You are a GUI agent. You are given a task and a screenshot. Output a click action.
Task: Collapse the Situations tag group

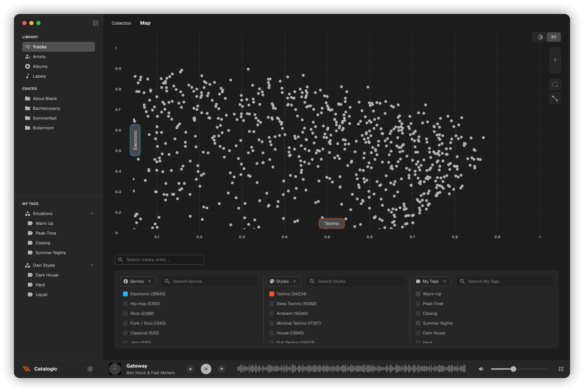92,214
